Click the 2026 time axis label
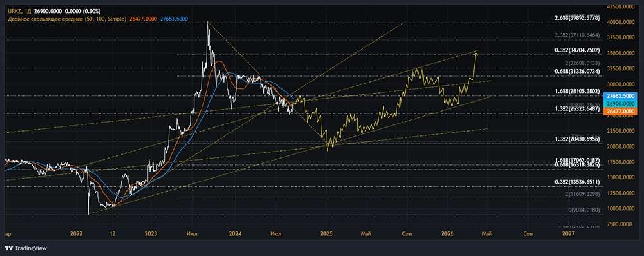Viewport: 644px width, 256px height. pos(448,234)
